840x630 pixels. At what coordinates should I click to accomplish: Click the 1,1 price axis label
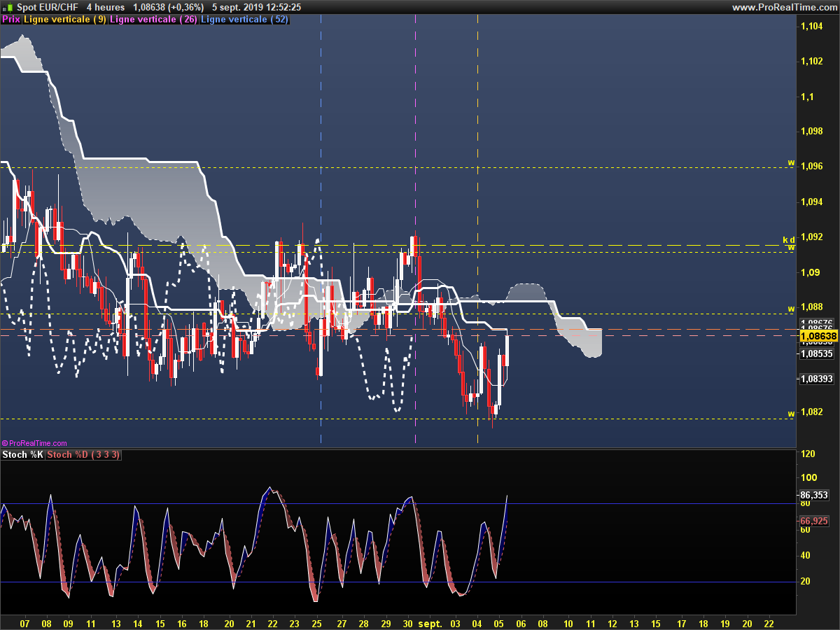tap(807, 97)
